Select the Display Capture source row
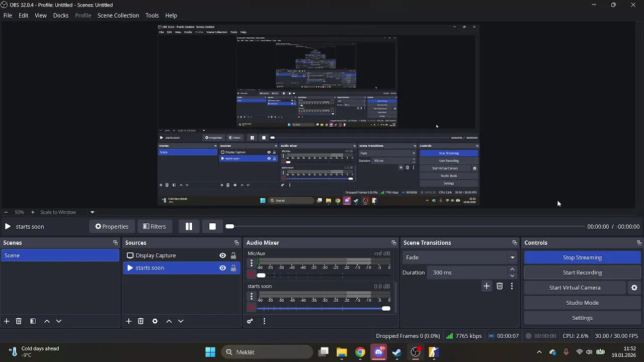This screenshot has height=362, width=644. point(182,255)
